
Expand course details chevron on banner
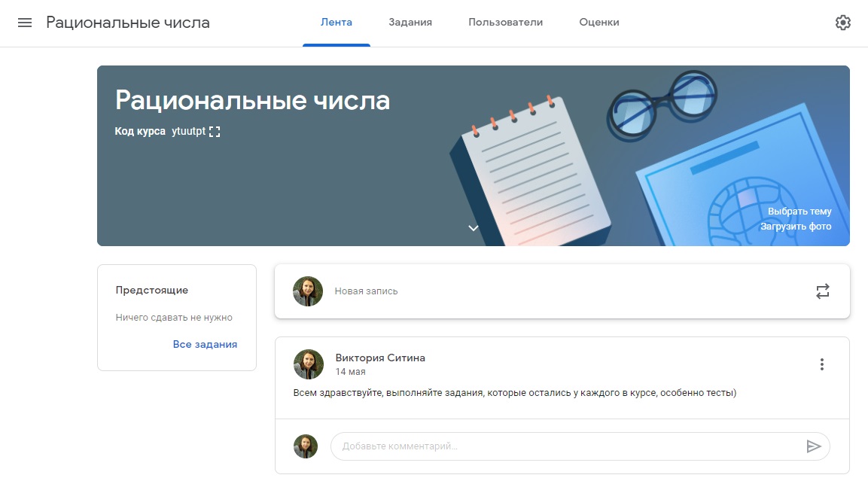(x=474, y=228)
